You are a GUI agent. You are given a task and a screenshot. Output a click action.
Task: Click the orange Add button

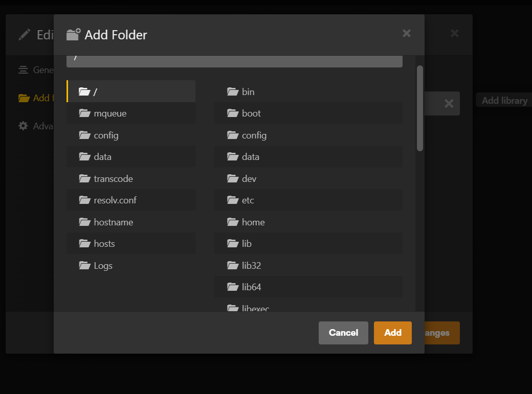click(x=392, y=333)
